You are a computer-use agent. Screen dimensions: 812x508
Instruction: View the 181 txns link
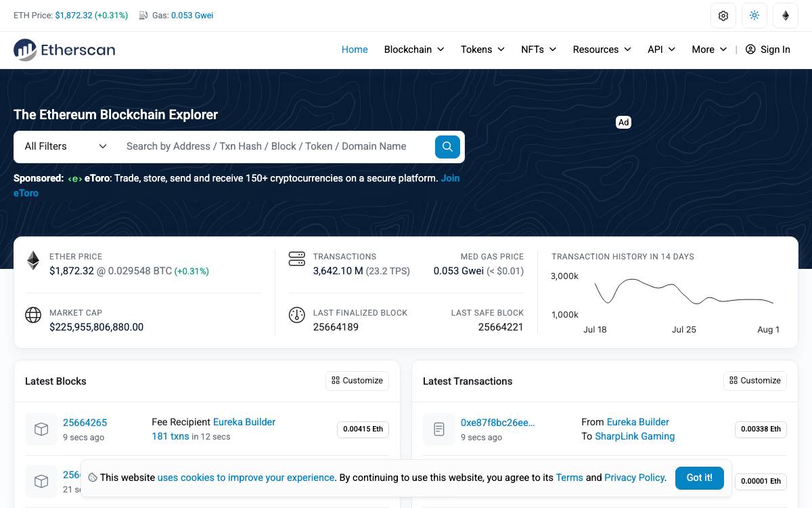[171, 436]
